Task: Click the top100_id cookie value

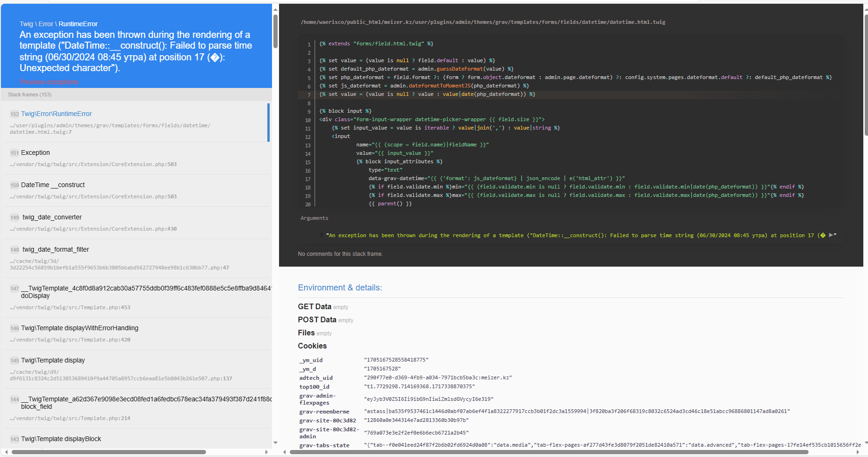Action: 419,386
